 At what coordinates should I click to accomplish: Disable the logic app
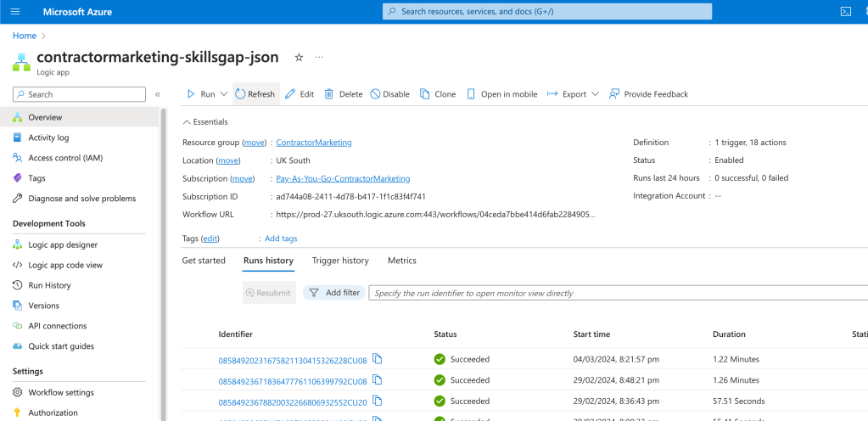coord(389,94)
